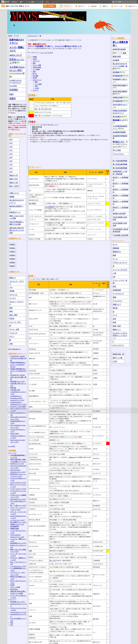Open the 暗い日曜日 link in the クラシック table

(x=32, y=204)
